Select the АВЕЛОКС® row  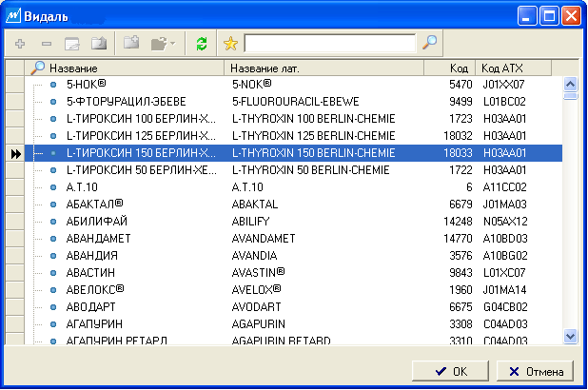click(293, 290)
